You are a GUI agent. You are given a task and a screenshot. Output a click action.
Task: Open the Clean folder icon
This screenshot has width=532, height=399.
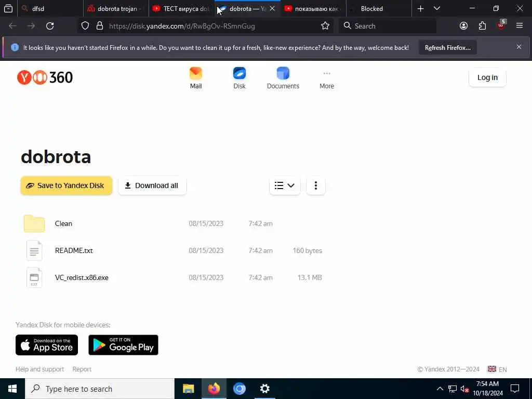click(x=34, y=223)
